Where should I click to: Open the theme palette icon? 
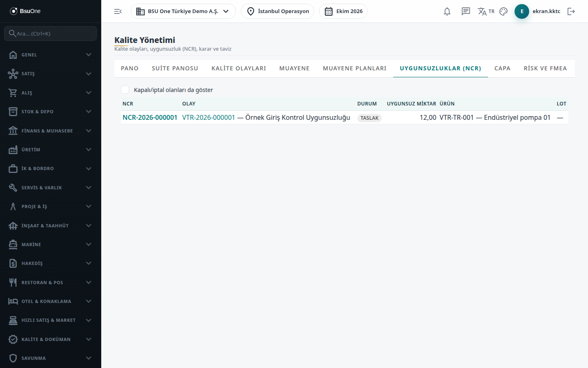click(x=503, y=11)
